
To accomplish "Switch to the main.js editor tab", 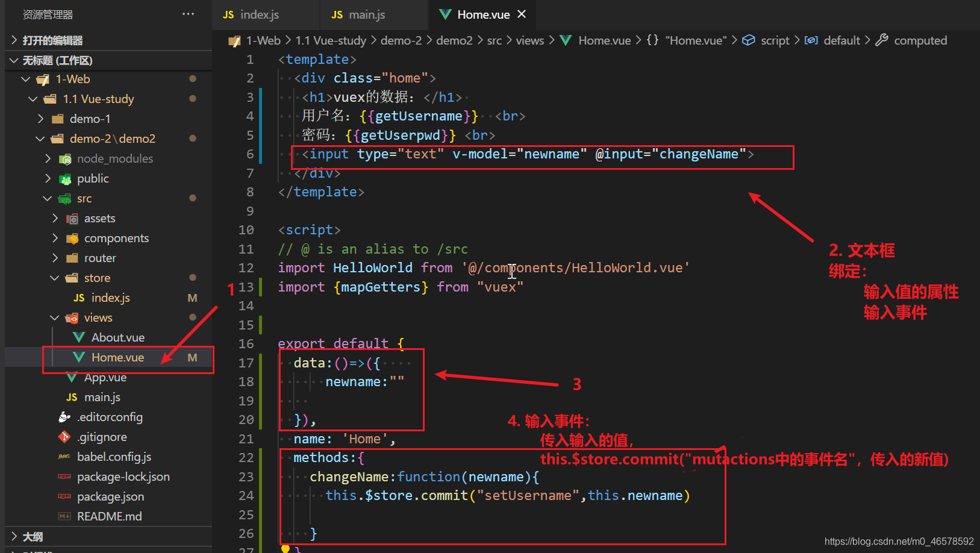I will (x=366, y=14).
